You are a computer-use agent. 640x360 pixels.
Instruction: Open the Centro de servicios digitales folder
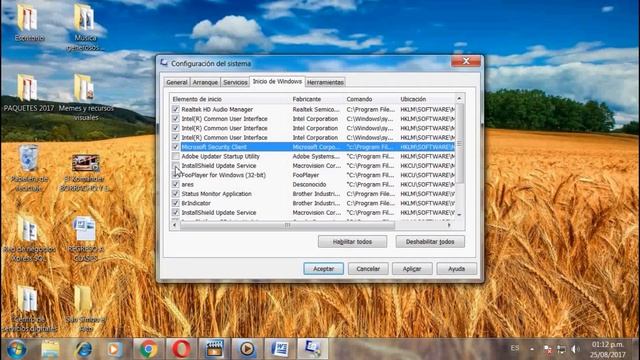pos(29,309)
